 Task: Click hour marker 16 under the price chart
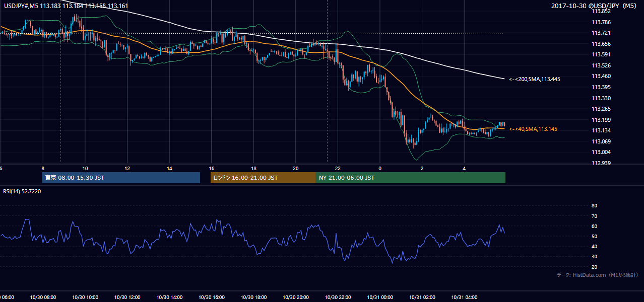point(212,168)
